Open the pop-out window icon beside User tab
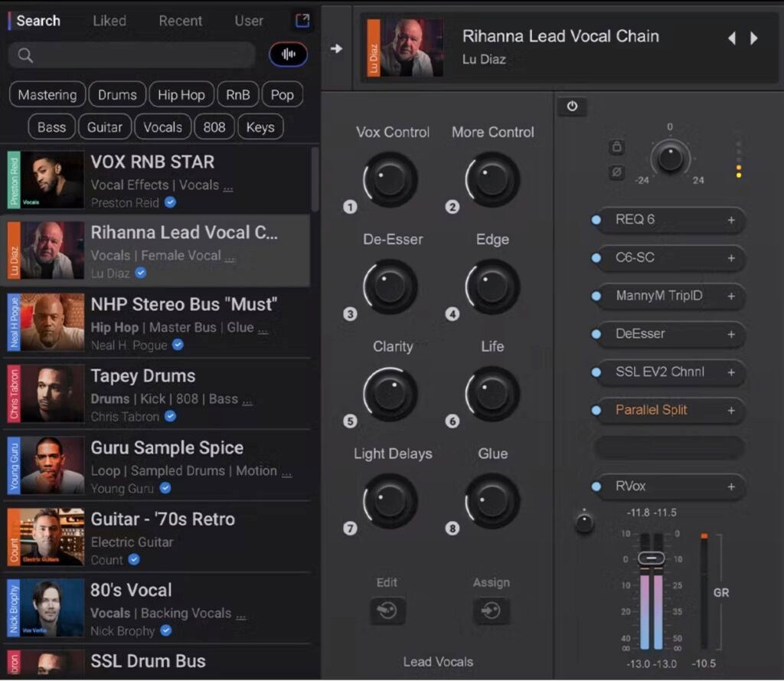Screen dimensions: 784x681 coord(302,21)
